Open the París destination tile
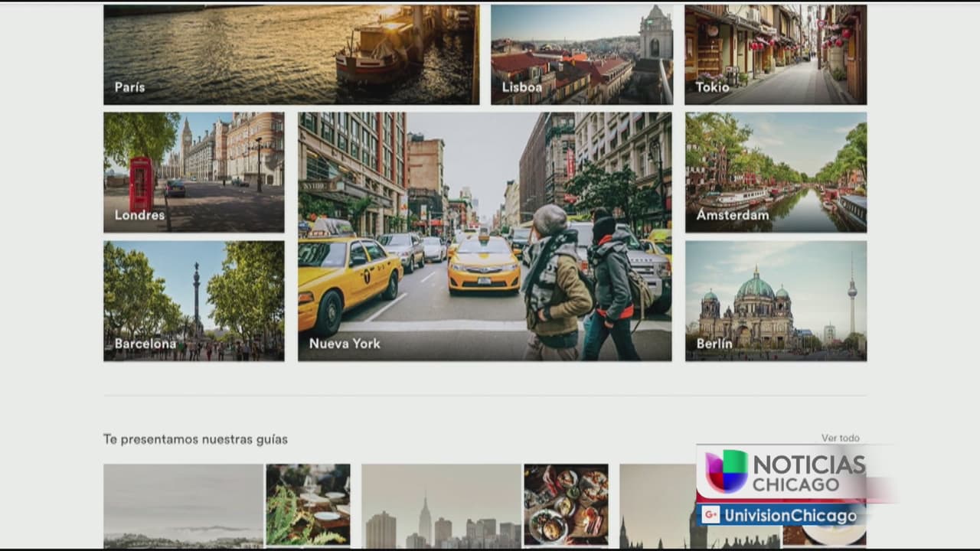This screenshot has width=980, height=551. pyautogui.click(x=291, y=54)
